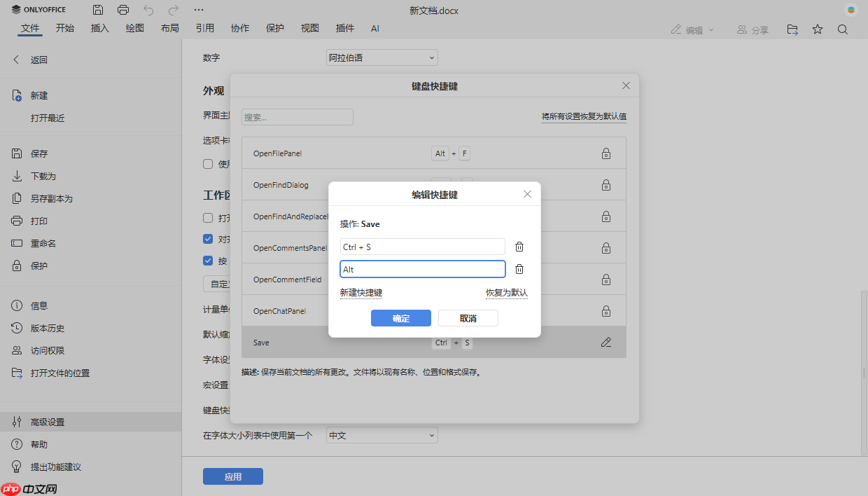Click the 新建快捷键 link in the edit dialog
This screenshot has width=868, height=496.
[x=361, y=292]
